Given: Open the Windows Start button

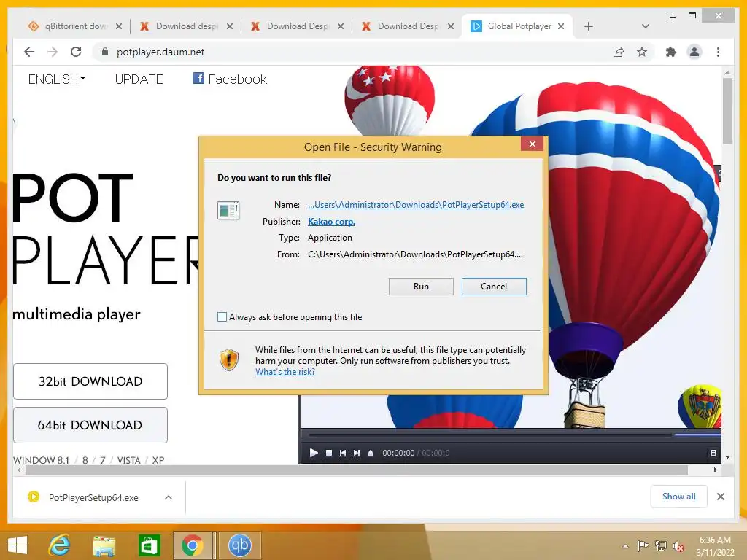Looking at the screenshot, I should [x=18, y=545].
